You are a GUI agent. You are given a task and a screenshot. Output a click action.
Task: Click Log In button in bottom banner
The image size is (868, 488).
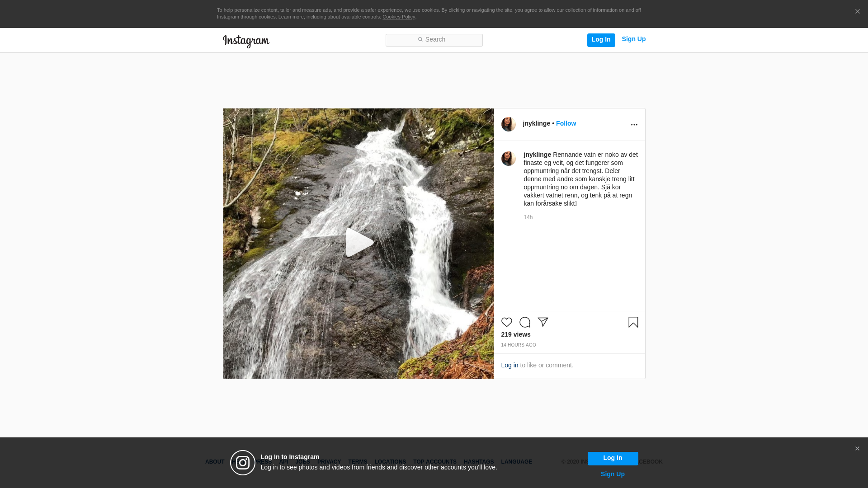[613, 459]
